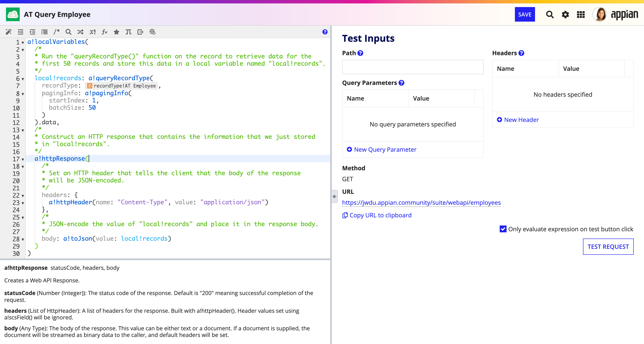644x344 pixels.
Task: Click the recordType!AT Employee reference chip
Action: coord(122,86)
